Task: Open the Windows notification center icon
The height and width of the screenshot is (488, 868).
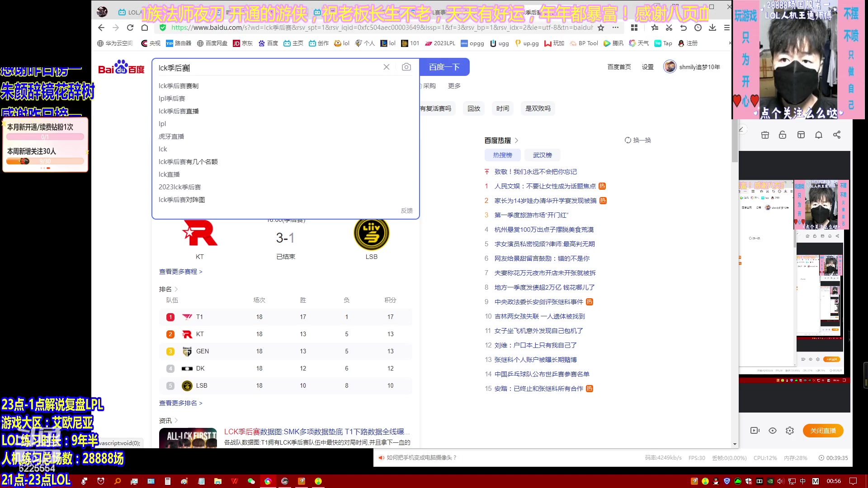Action: pyautogui.click(x=853, y=481)
